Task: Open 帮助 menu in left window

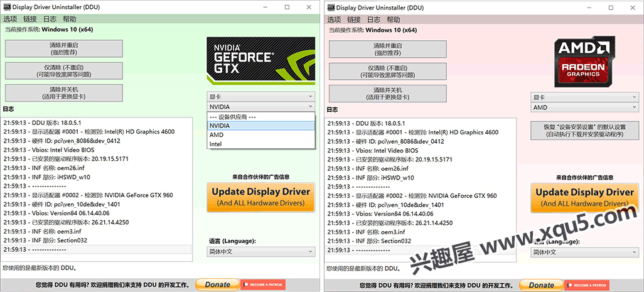Action: point(70,19)
